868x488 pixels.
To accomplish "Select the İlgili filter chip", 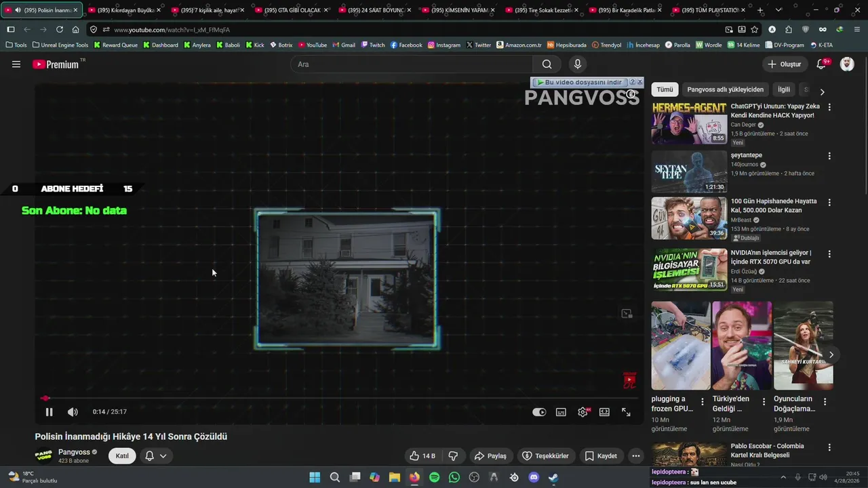I will pos(784,89).
